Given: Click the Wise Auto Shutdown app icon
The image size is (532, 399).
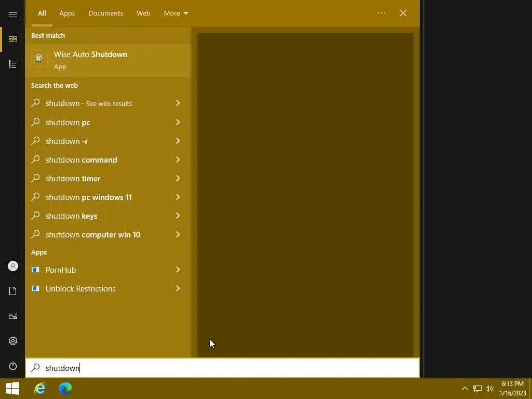Looking at the screenshot, I should click(39, 58).
